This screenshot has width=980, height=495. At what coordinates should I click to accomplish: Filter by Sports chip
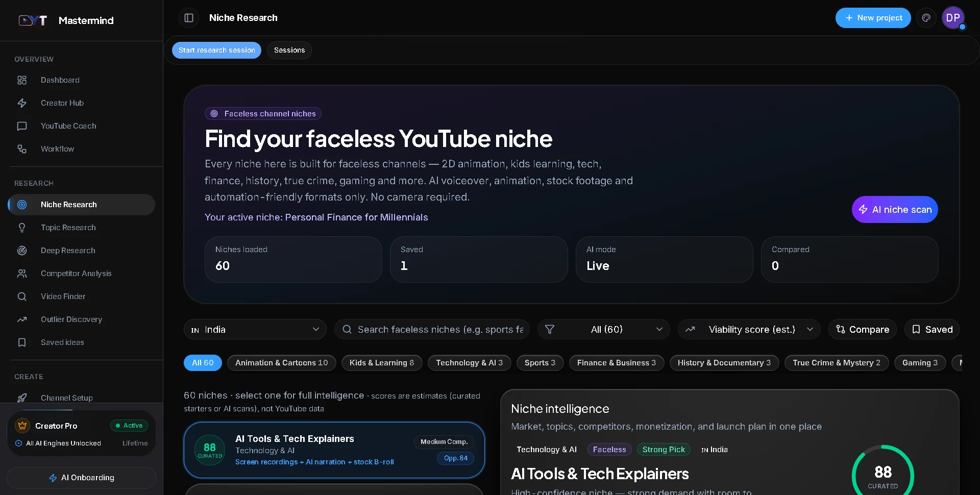(x=540, y=363)
